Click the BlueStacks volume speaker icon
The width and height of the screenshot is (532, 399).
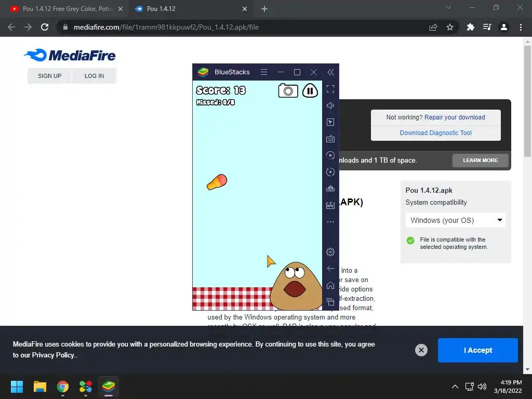[x=330, y=105]
